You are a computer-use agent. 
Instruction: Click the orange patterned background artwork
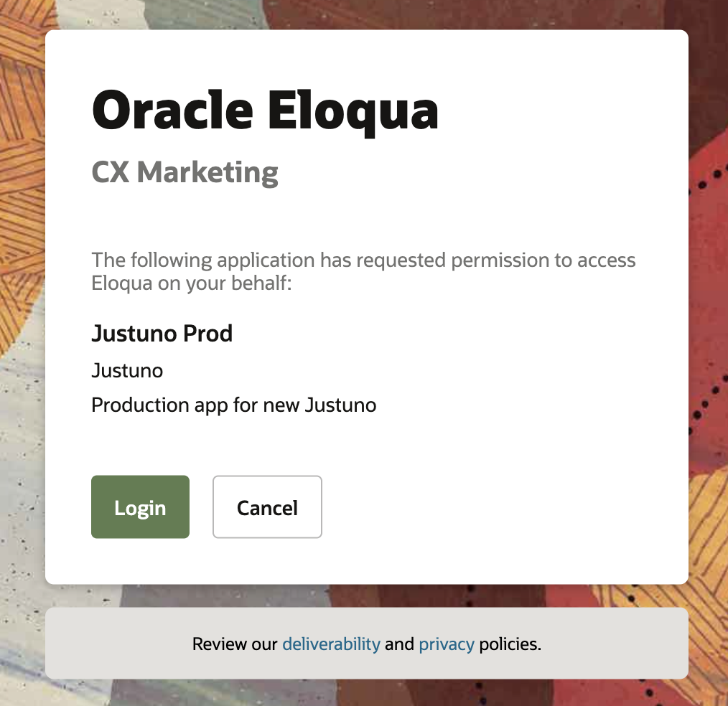tap(21, 186)
